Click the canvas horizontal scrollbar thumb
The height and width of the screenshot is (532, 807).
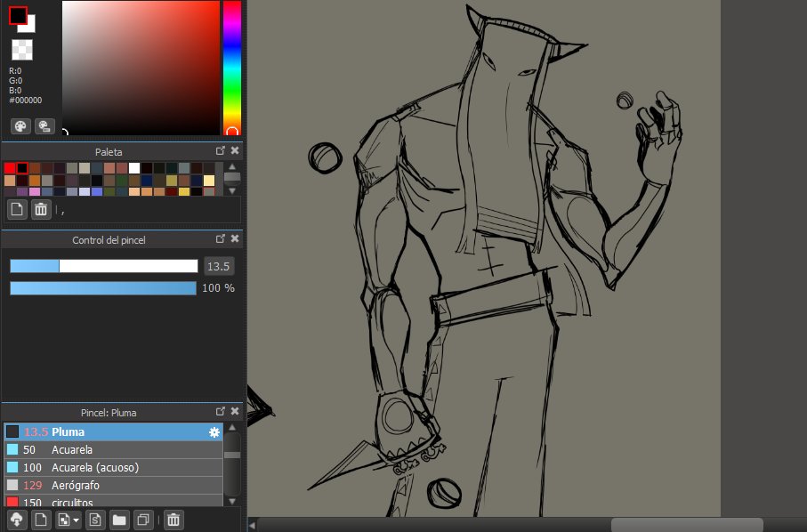pos(687,525)
